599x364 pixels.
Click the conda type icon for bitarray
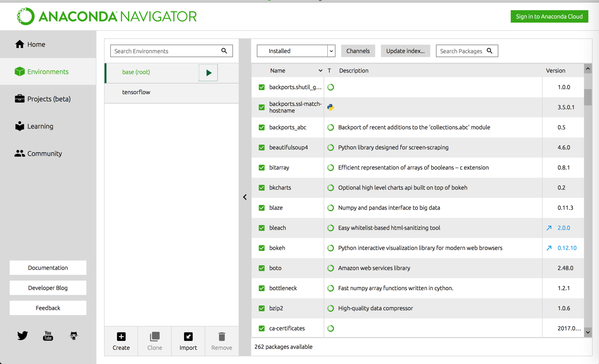pos(331,168)
